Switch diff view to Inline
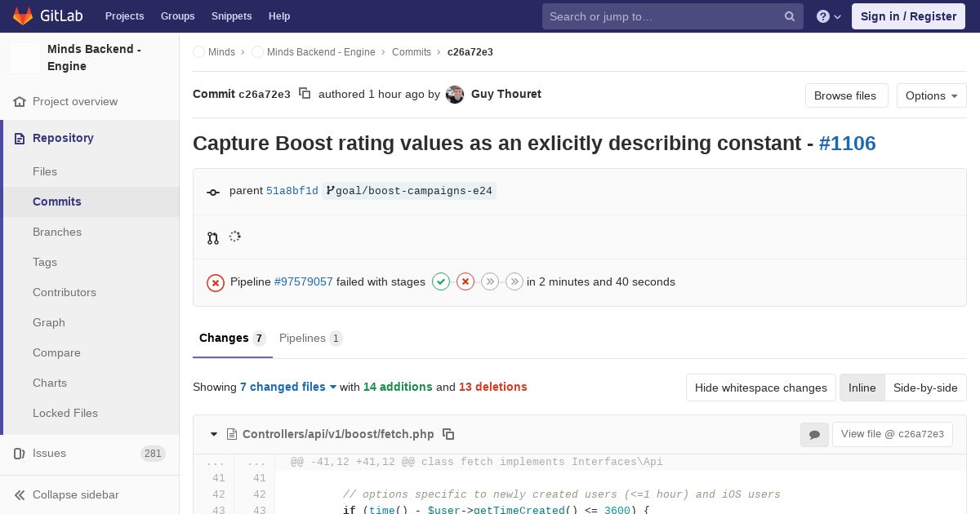Image resolution: width=980 pixels, height=514 pixels. pos(862,388)
